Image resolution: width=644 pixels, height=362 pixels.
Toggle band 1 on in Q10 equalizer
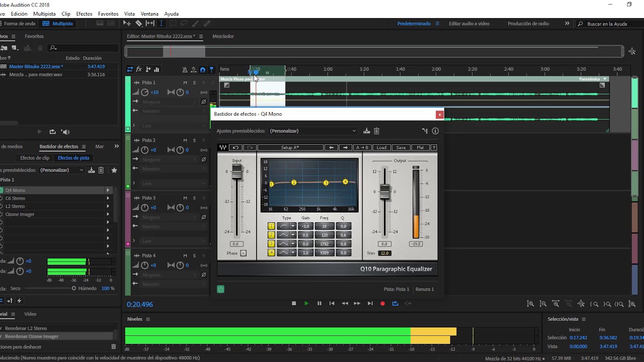point(271,226)
